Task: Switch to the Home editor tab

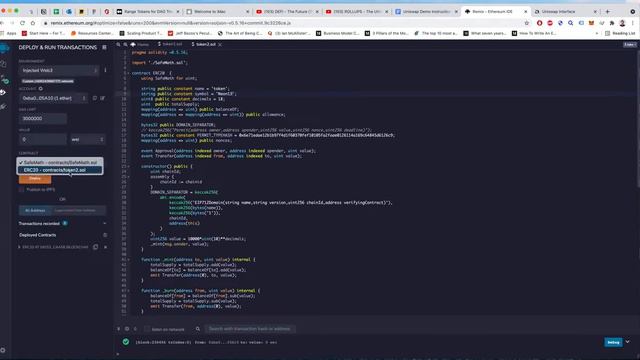Action: click(x=140, y=44)
